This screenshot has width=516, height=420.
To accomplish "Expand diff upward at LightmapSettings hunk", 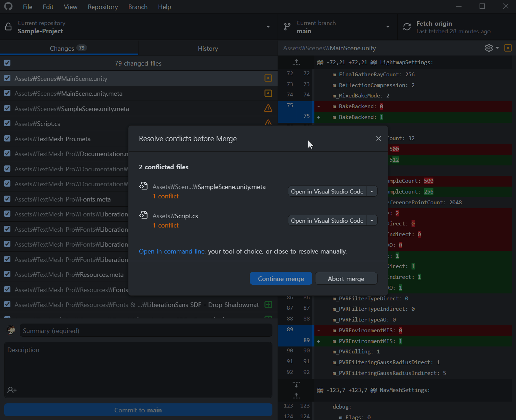I will tap(296, 62).
